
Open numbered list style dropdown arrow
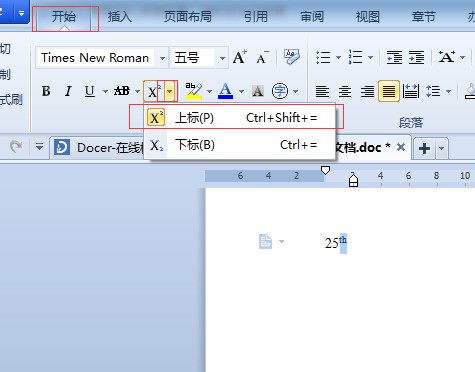pyautogui.click(x=370, y=58)
